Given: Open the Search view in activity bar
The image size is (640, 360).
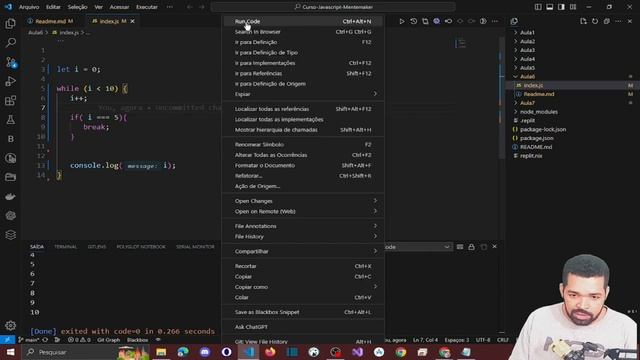Looking at the screenshot, I should [x=11, y=42].
